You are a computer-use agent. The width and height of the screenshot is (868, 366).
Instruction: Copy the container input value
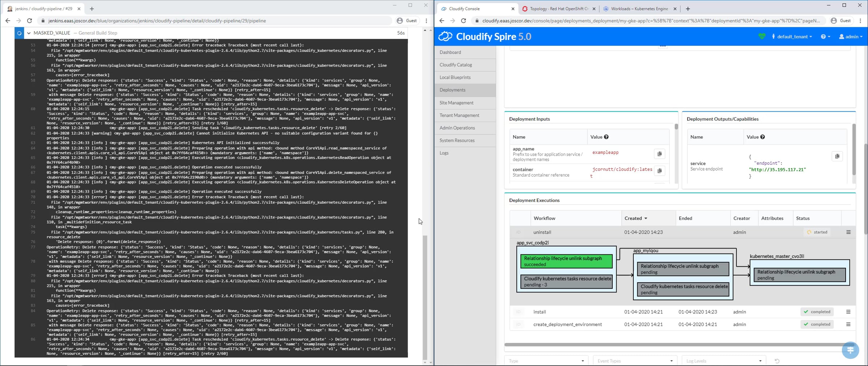coord(659,171)
